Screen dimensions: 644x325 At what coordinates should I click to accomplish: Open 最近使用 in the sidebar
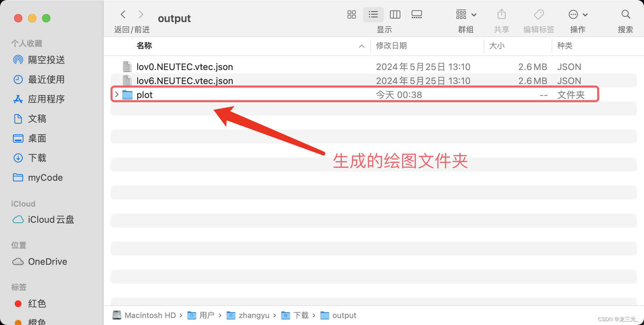(x=46, y=79)
